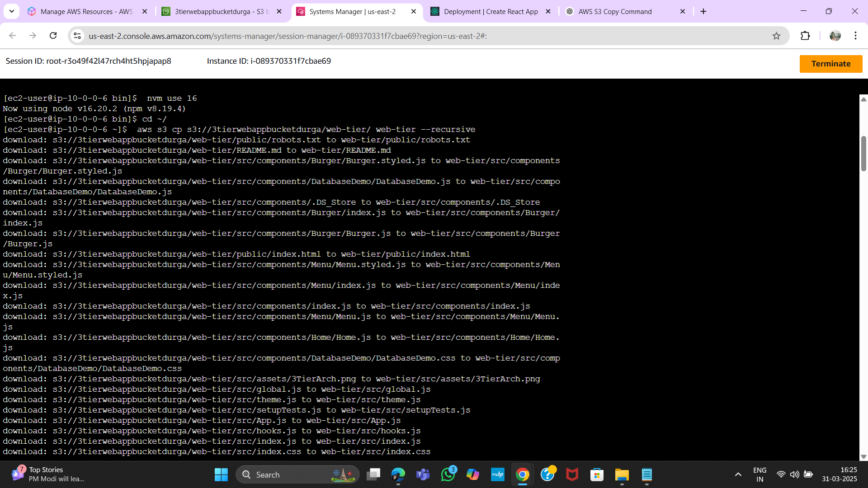868x488 pixels.
Task: Open volume control speaker icon
Action: [x=794, y=474]
